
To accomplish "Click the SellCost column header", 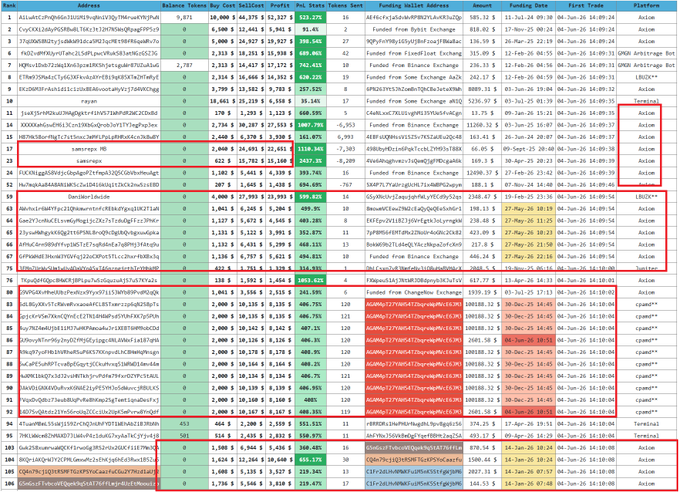I will point(251,6).
